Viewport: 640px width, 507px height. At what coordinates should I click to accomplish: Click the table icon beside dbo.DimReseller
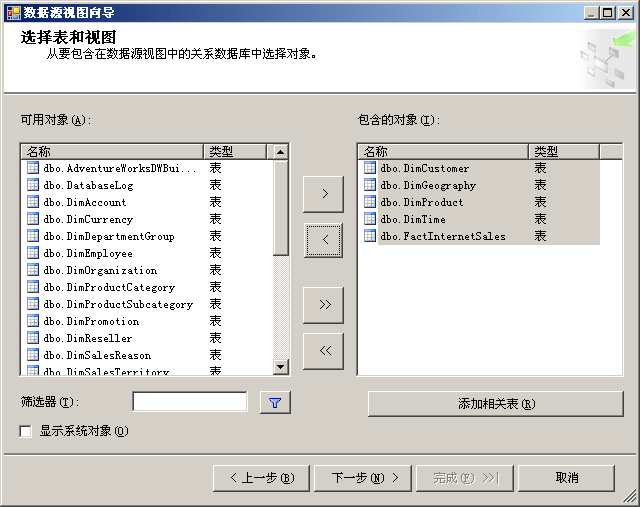pyautogui.click(x=33, y=338)
